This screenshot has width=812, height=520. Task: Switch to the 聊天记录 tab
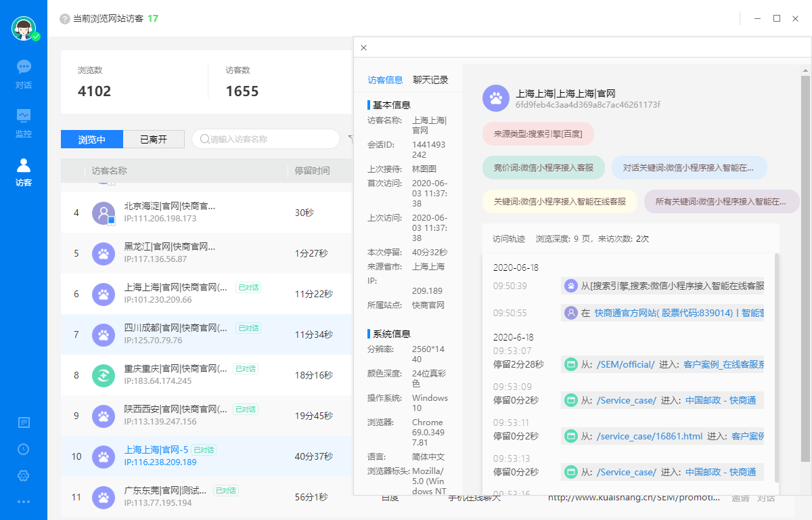pyautogui.click(x=430, y=80)
